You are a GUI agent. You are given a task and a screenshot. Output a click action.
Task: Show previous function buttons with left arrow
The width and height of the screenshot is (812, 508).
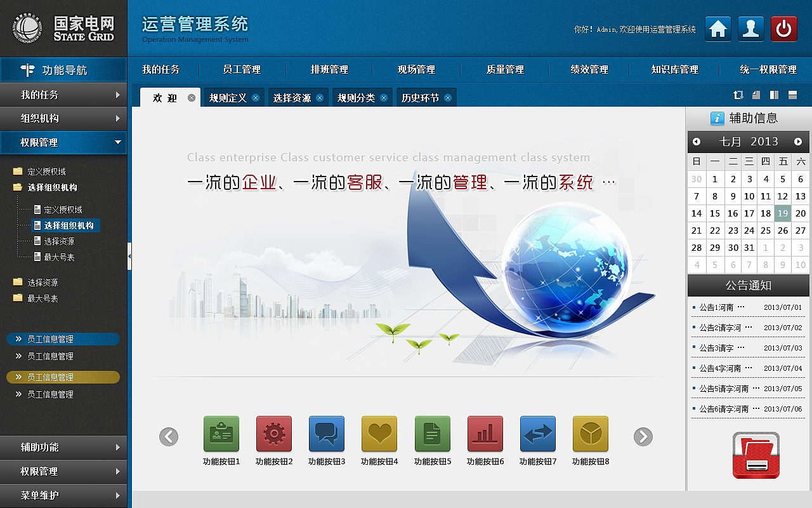click(169, 437)
